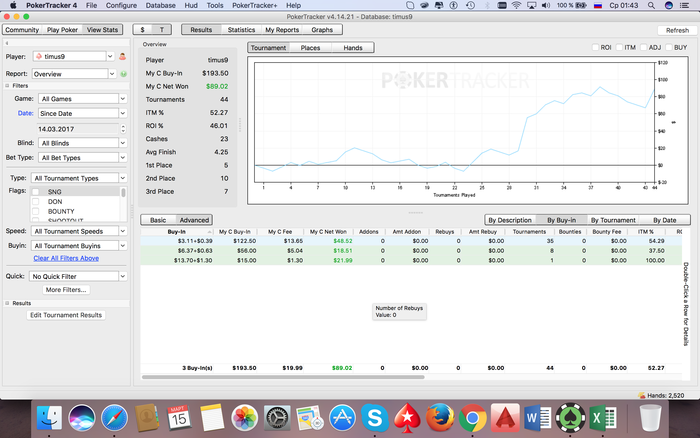This screenshot has height=438, width=700.
Task: Open Safari from the dock
Action: pyautogui.click(x=114, y=418)
